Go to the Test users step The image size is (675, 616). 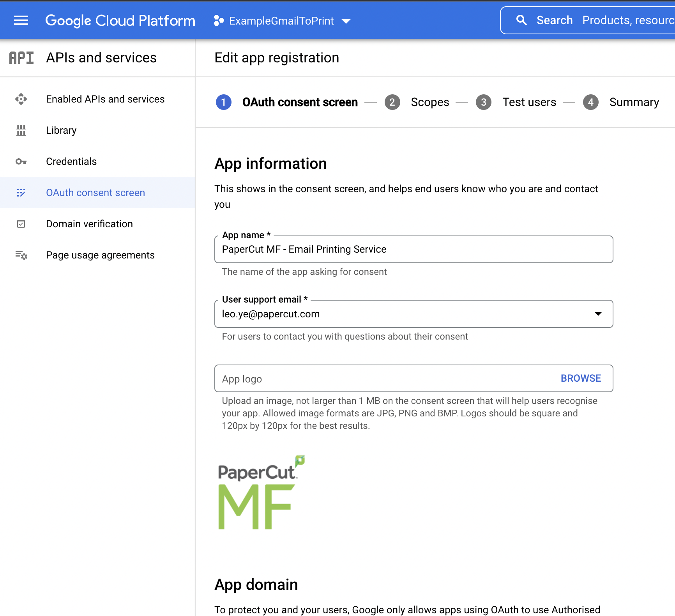[x=529, y=102]
